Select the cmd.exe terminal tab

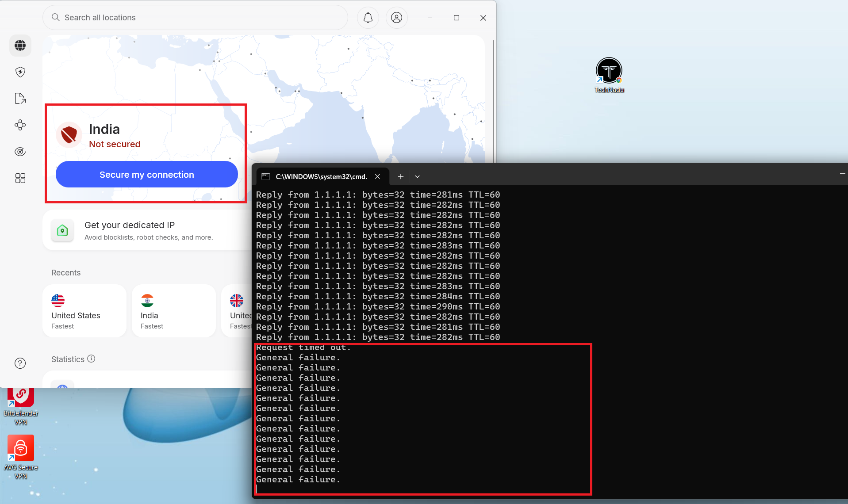pos(323,176)
